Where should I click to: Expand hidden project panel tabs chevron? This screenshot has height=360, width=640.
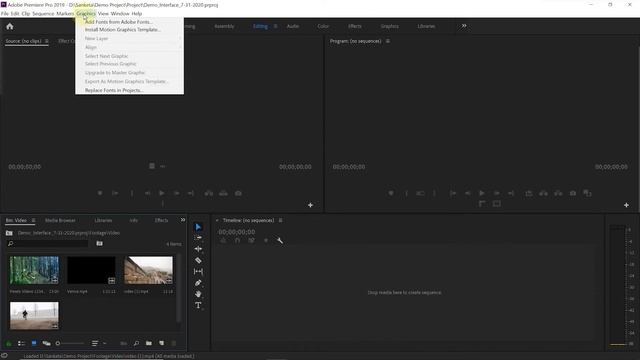coord(182,220)
